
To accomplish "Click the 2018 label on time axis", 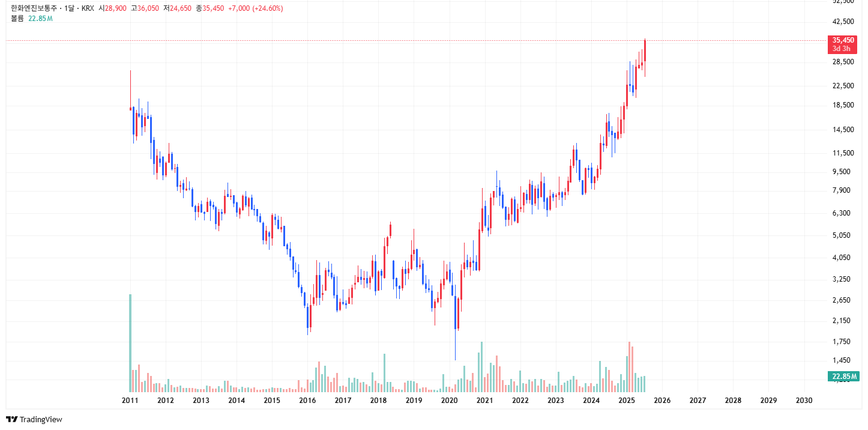I will pyautogui.click(x=378, y=401).
